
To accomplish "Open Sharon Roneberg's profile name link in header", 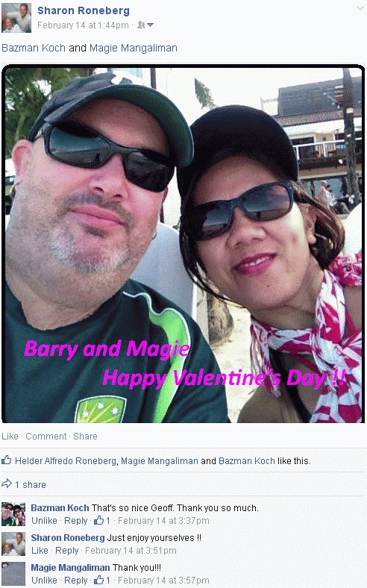I will (84, 10).
